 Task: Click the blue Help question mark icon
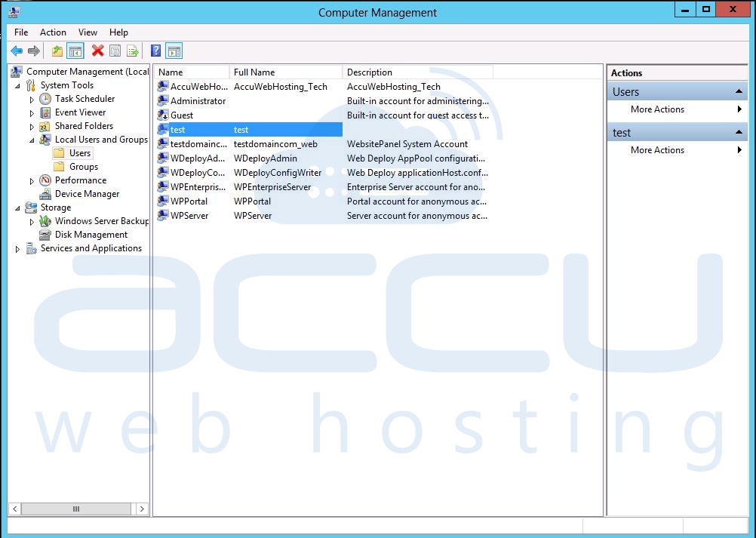coord(155,51)
